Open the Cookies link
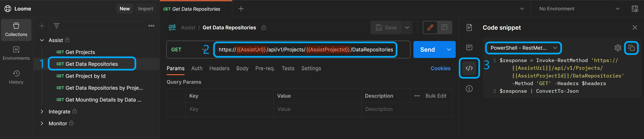The height and width of the screenshot is (139, 644). (x=440, y=68)
